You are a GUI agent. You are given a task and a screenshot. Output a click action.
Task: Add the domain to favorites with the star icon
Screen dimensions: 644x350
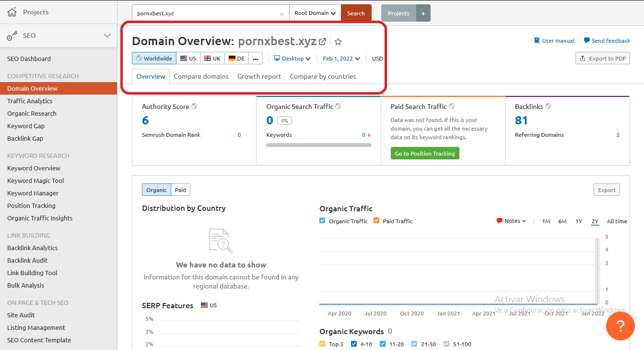(x=338, y=42)
